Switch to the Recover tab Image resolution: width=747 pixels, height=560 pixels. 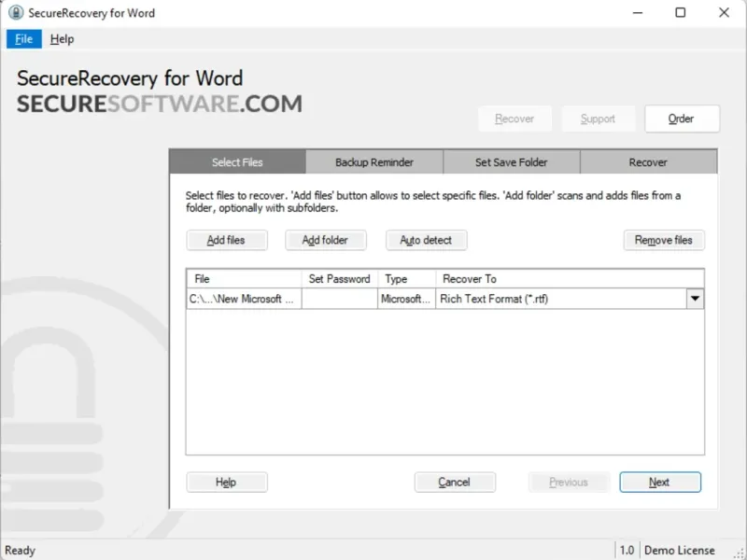(648, 161)
